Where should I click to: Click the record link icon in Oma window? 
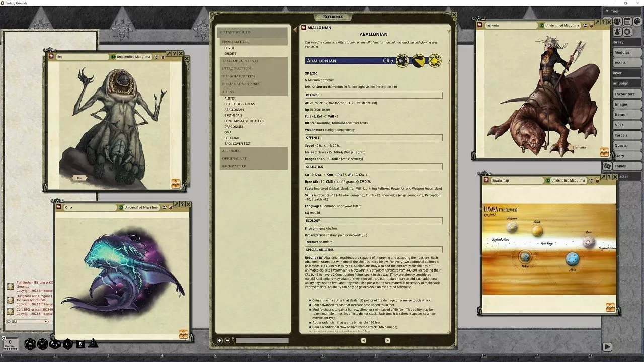[x=59, y=207]
